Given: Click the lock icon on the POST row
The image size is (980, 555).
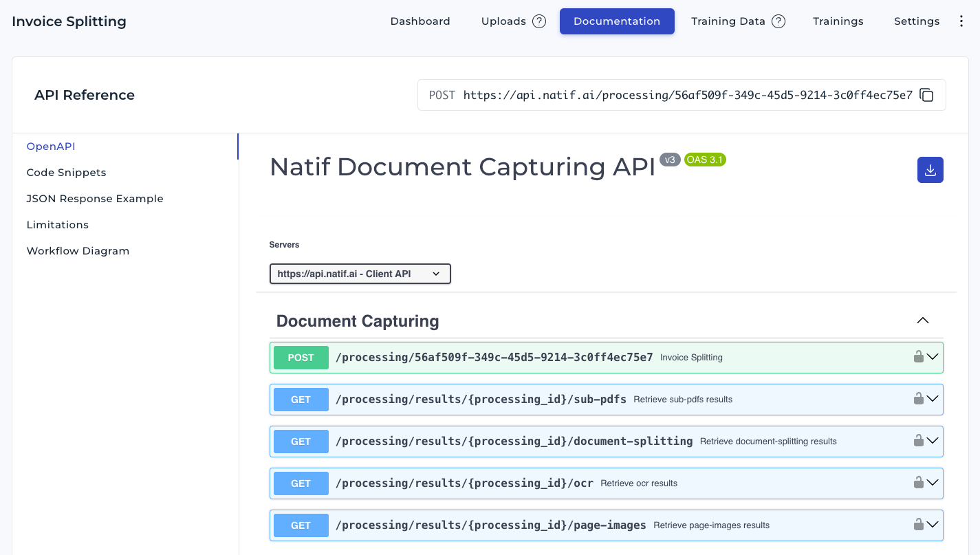Looking at the screenshot, I should (918, 356).
